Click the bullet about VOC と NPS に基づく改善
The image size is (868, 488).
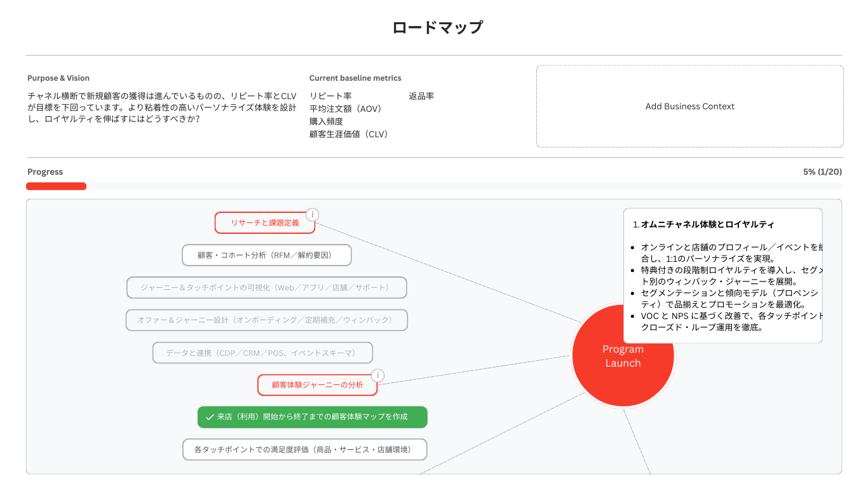click(x=731, y=322)
